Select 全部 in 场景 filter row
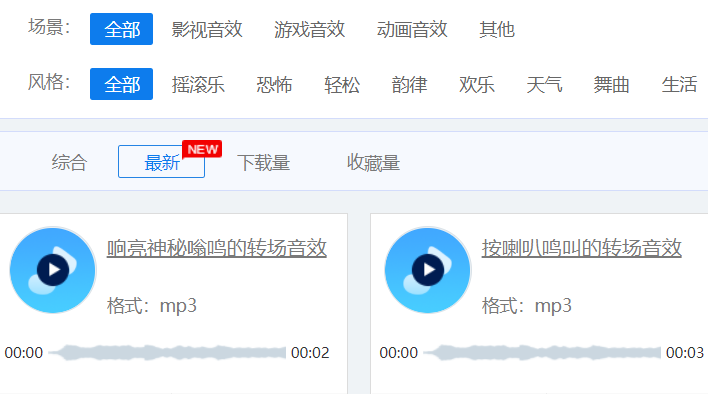 (121, 29)
